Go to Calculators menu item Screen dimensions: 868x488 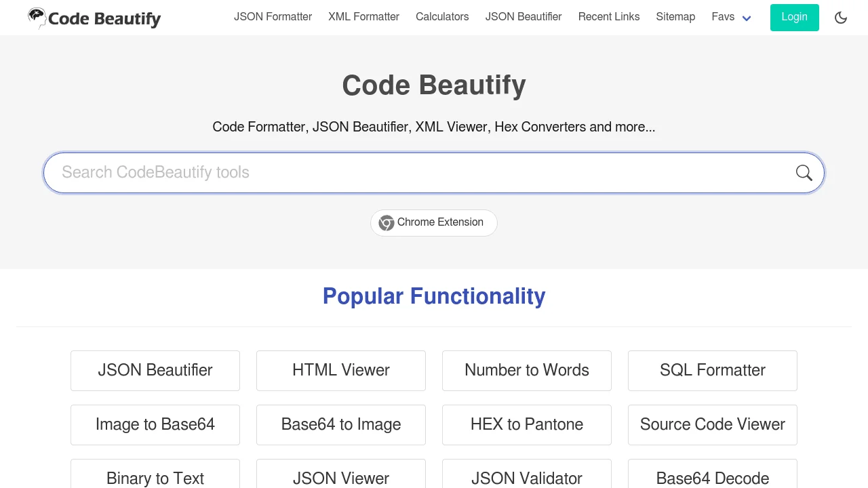[442, 17]
